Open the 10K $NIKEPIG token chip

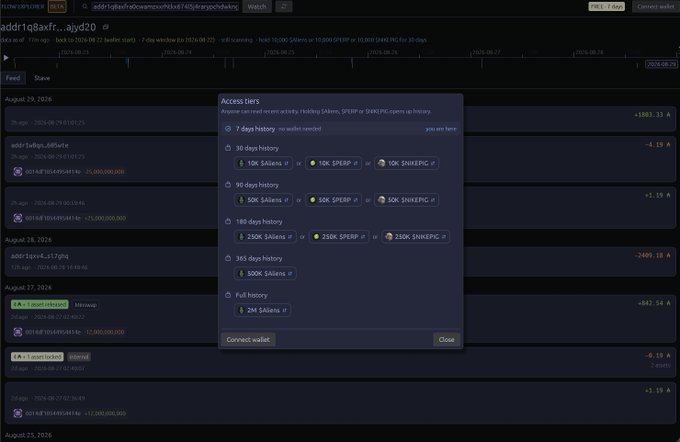point(406,163)
